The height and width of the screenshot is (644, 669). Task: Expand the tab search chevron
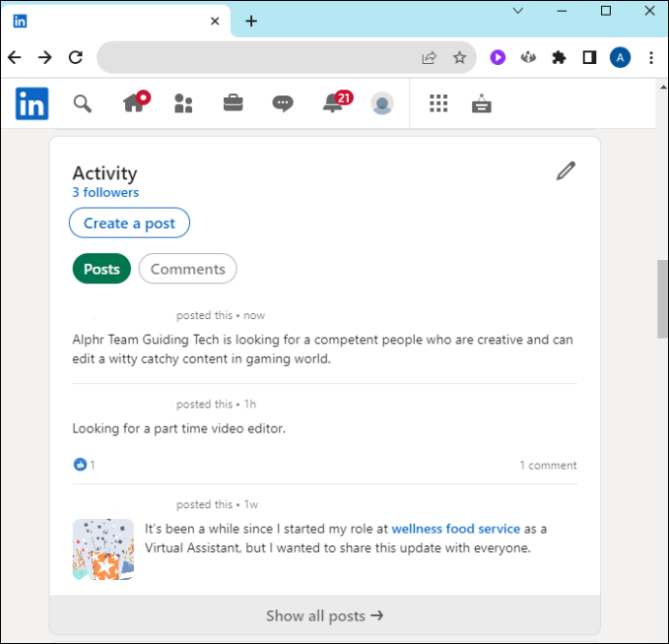click(518, 11)
